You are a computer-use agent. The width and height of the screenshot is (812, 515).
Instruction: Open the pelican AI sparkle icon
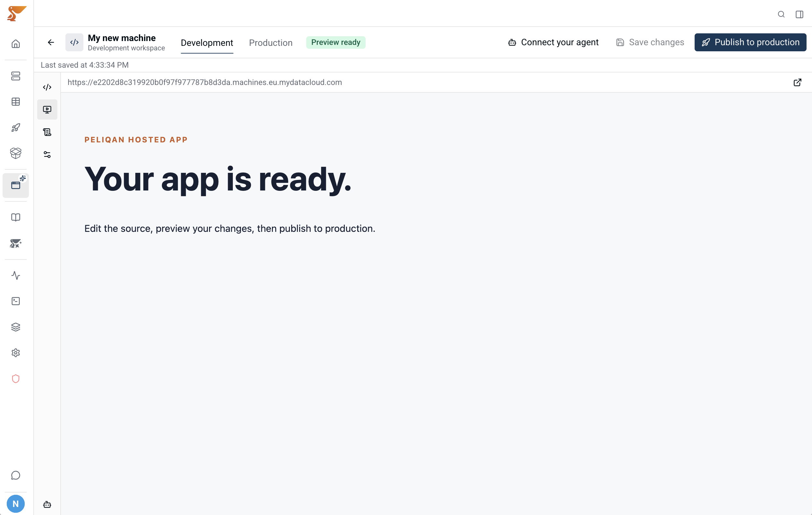(x=15, y=243)
